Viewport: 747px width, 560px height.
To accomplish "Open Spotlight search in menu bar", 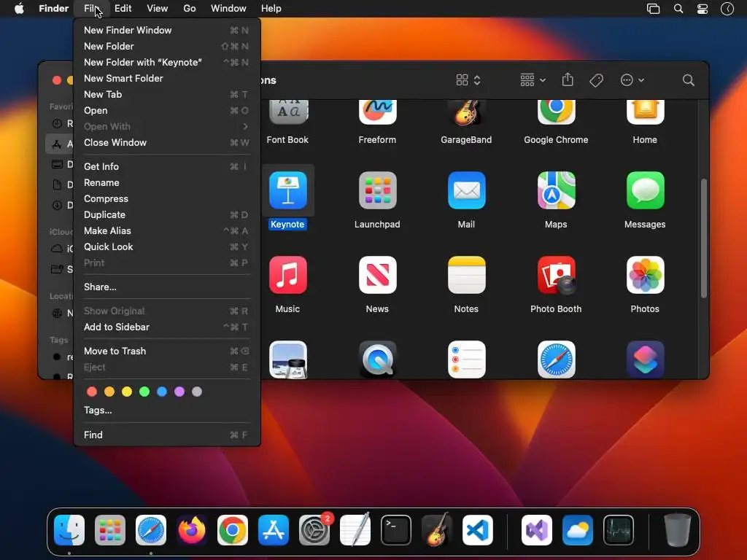I will point(678,9).
